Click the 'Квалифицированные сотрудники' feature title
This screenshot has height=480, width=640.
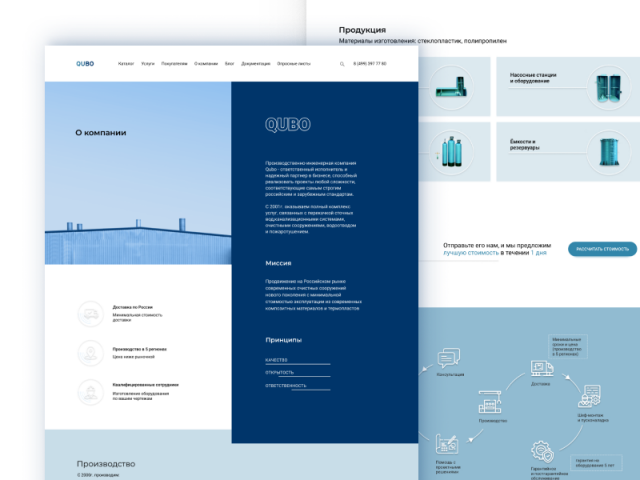(x=146, y=385)
